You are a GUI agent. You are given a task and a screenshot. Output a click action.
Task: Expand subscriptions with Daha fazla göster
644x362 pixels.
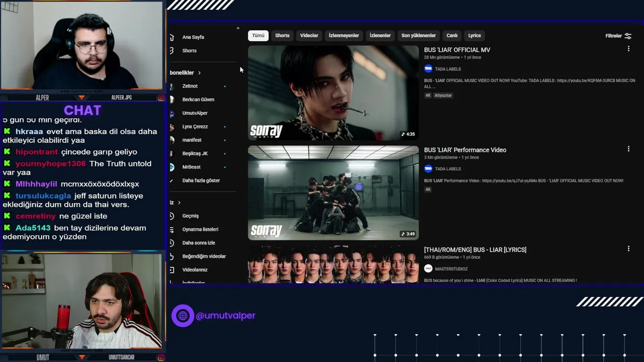pos(201,180)
